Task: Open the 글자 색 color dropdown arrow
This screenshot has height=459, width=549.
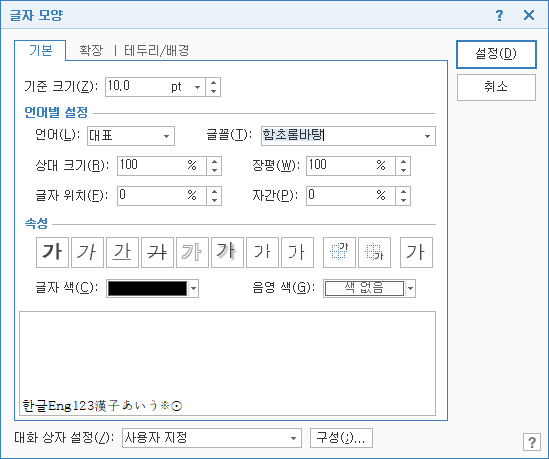Action: (x=193, y=288)
